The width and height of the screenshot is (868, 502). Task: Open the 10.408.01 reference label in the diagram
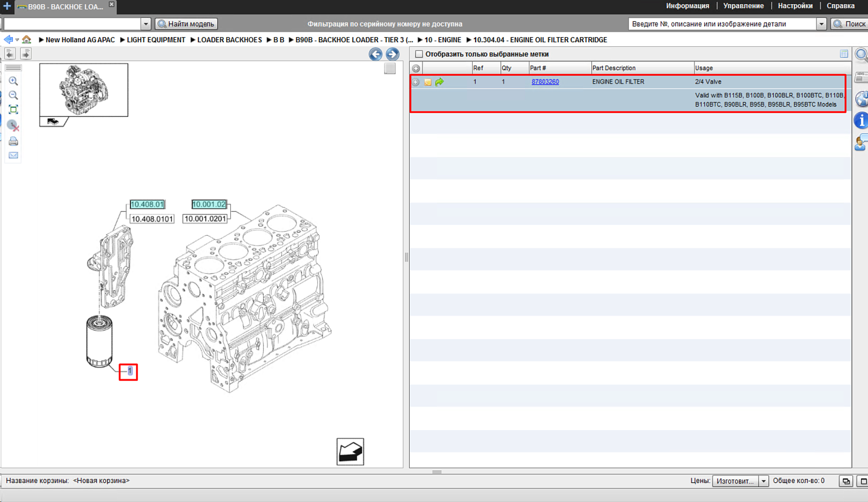click(148, 204)
